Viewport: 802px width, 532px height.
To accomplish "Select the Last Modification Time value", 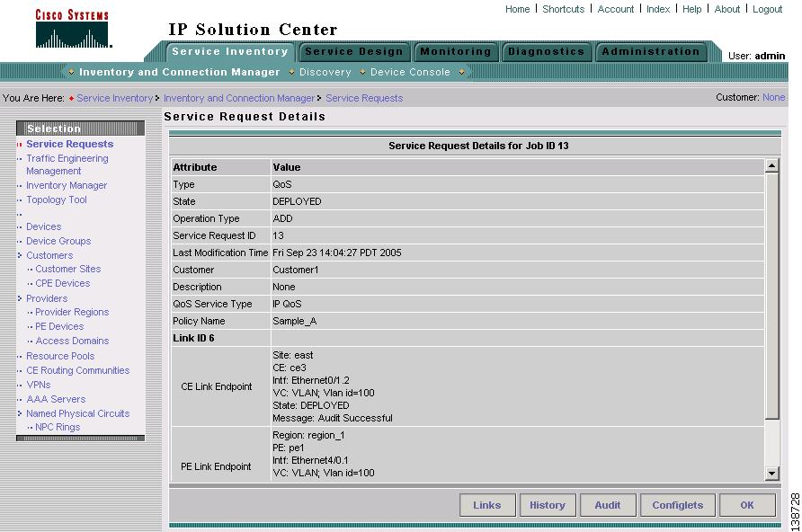I will pos(517,253).
